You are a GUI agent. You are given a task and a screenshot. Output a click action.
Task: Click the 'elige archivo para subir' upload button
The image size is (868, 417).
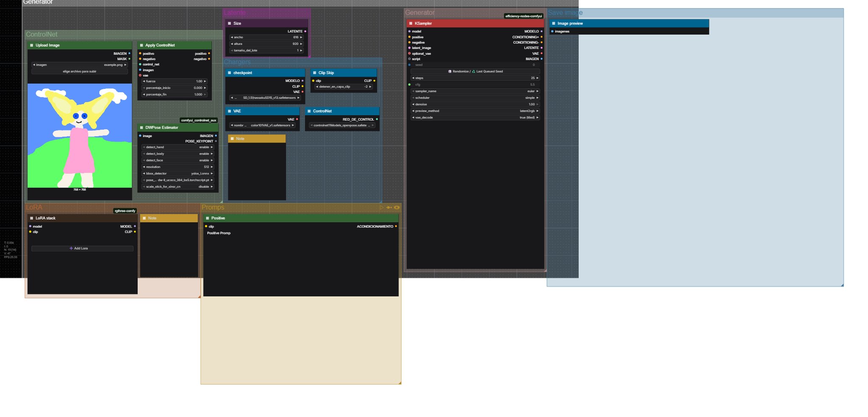(x=80, y=72)
